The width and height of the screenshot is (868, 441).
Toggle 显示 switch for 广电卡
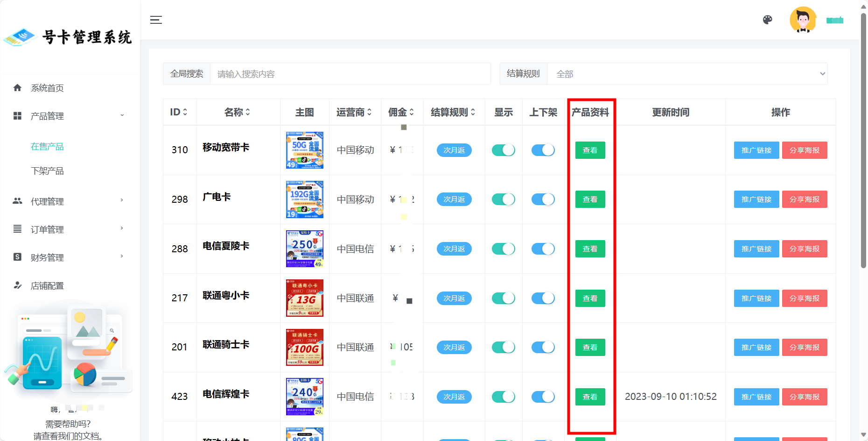[504, 199]
